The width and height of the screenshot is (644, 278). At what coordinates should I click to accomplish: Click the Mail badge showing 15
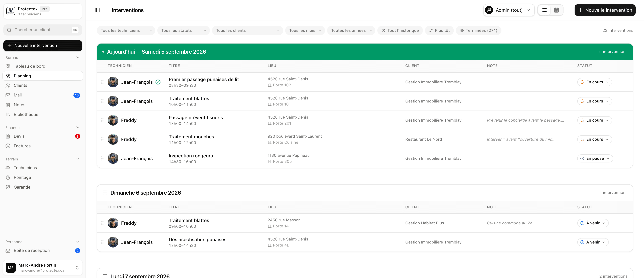point(77,95)
